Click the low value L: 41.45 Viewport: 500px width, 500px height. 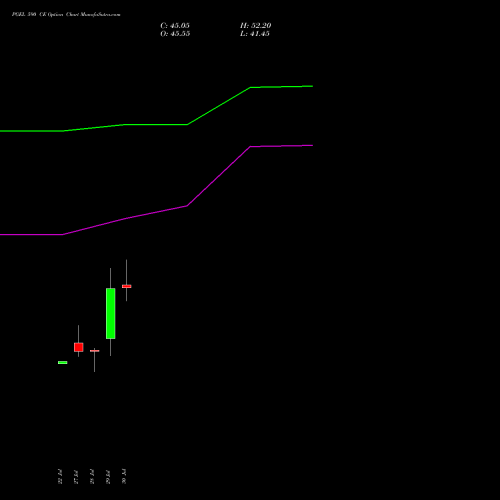[x=255, y=34]
